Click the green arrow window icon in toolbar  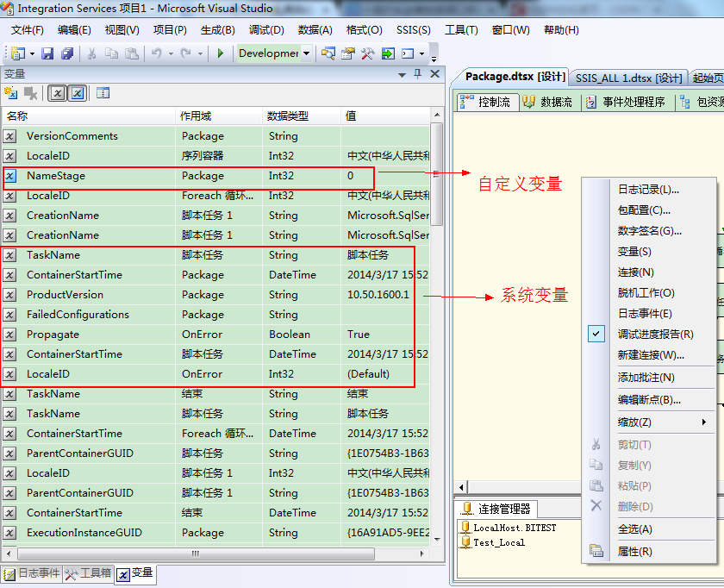(x=388, y=53)
